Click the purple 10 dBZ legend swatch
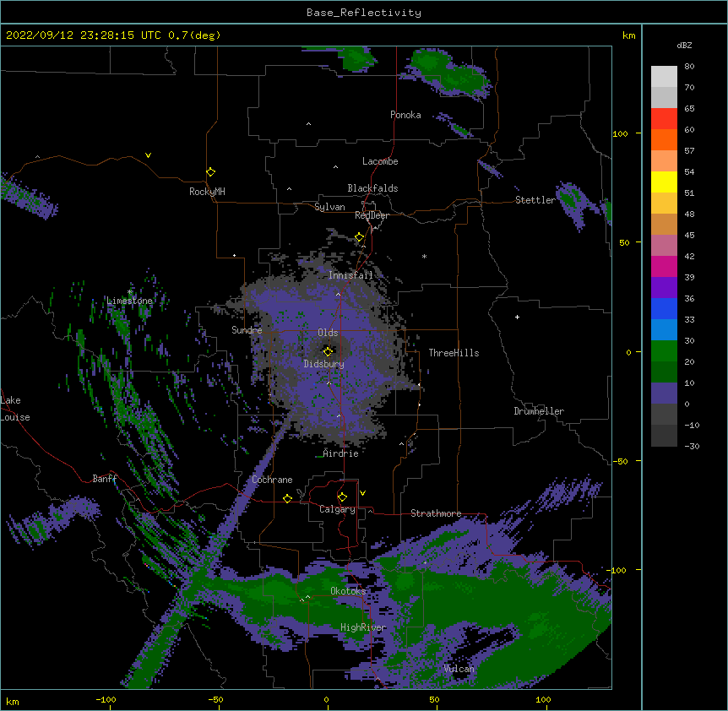 pos(664,393)
